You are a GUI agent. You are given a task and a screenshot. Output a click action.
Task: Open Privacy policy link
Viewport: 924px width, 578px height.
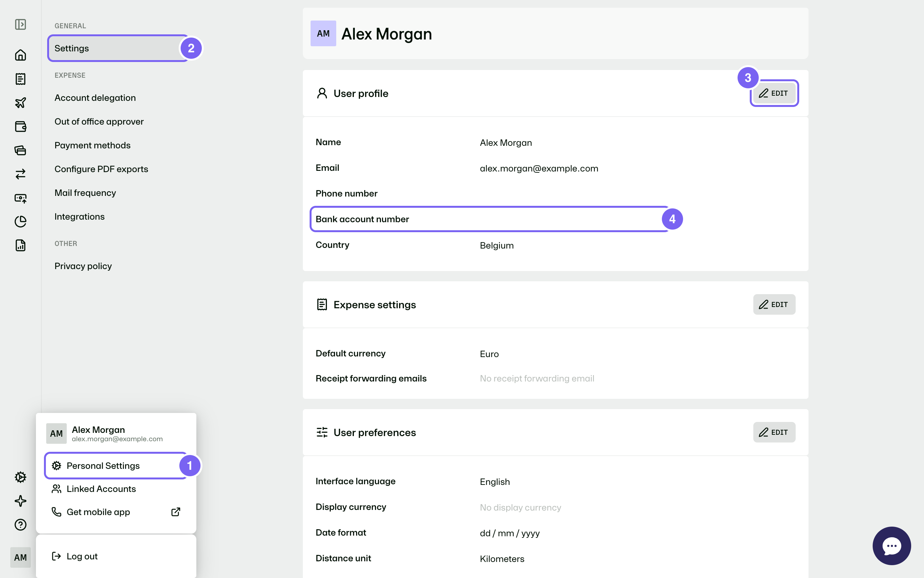click(83, 266)
